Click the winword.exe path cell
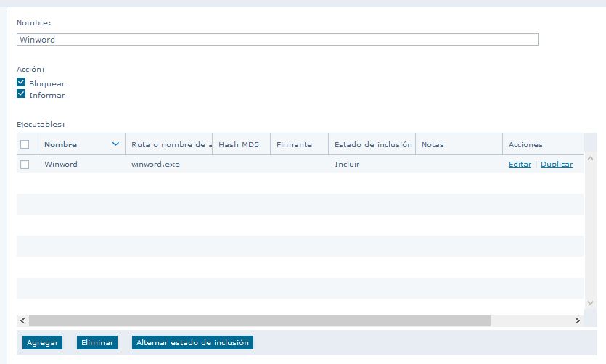Image resolution: width=606 pixels, height=364 pixels. tap(155, 164)
